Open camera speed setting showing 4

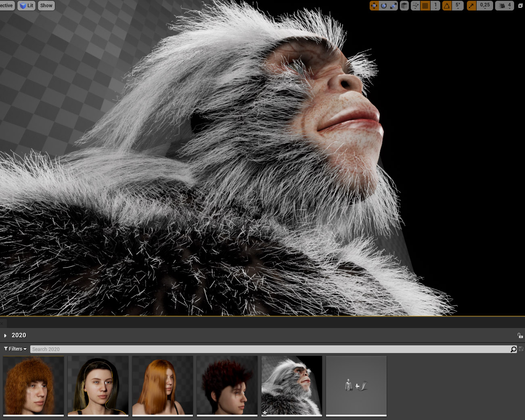[504, 6]
